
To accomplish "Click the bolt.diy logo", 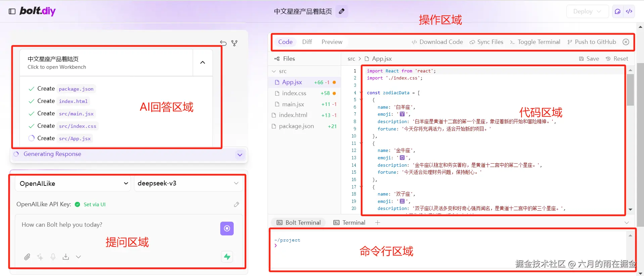I will point(38,11).
